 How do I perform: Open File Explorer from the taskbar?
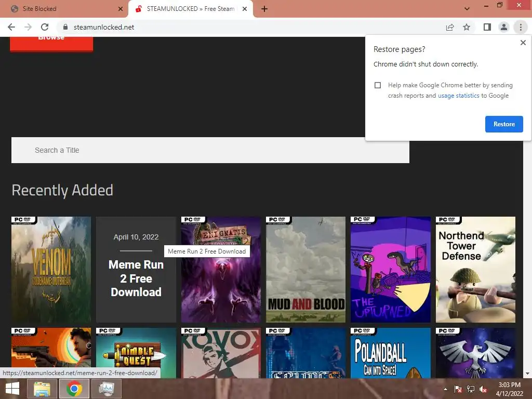click(x=42, y=389)
